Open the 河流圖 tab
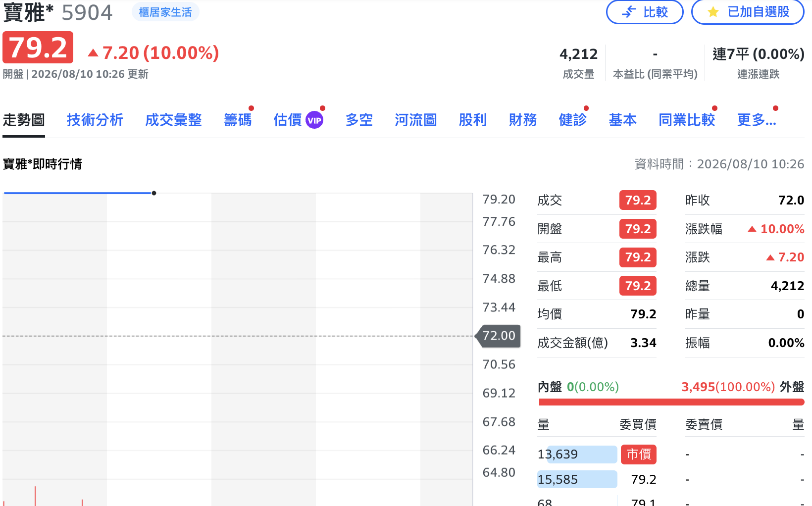Screen dimensions: 812x506 (416, 120)
